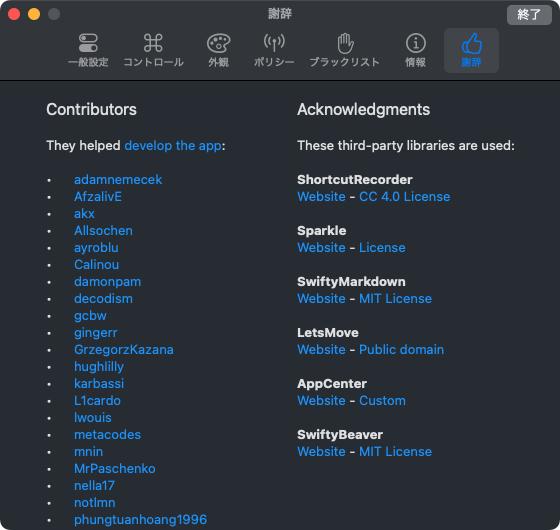
Task: Open the GrzegorzKazana contributor link
Action: point(124,349)
